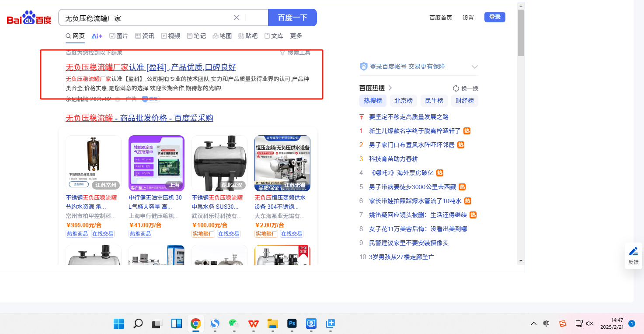The height and width of the screenshot is (334, 644).
Task: Clear the search box with the X icon
Action: [237, 18]
